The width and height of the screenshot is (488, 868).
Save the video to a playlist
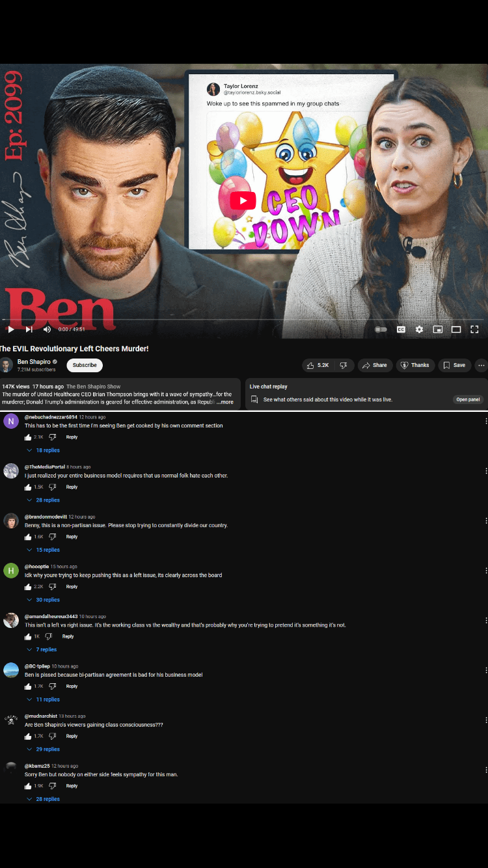[454, 365]
